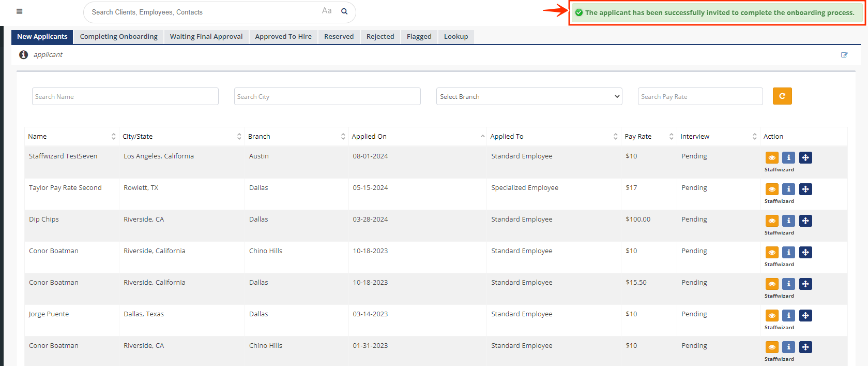Viewport: 868px width, 366px height.
Task: Click the applicant information circle icon
Action: (x=23, y=55)
